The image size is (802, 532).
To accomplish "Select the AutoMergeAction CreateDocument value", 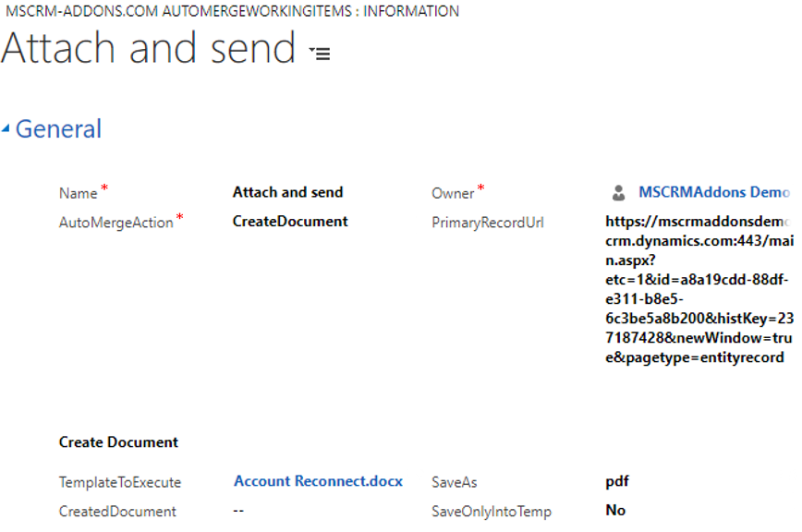I will [290, 222].
